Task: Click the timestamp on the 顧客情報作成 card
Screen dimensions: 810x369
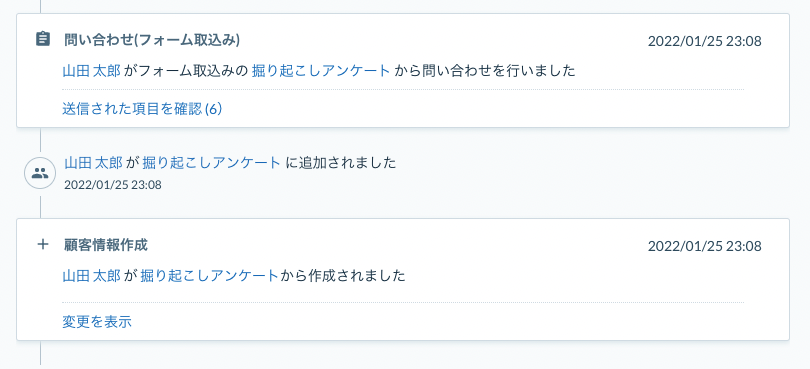Action: (x=705, y=246)
